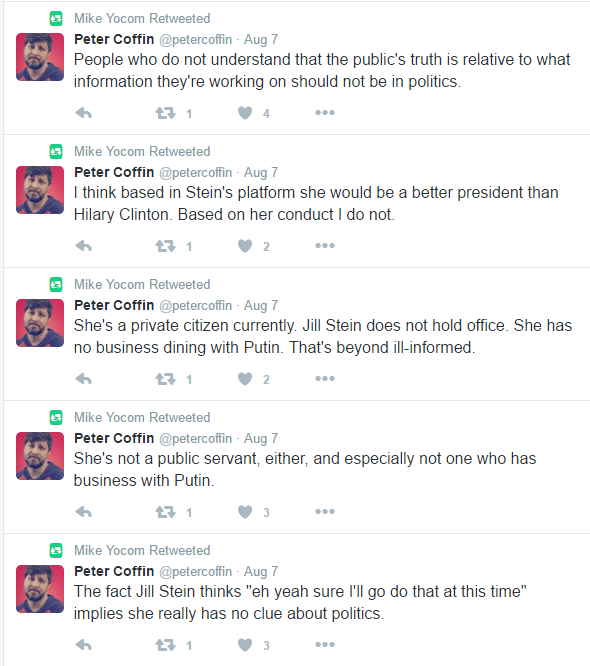Viewport: 590px width, 666px height.
Task: Open Peter Coffin avatar on private citizen tweet
Action: (x=40, y=323)
